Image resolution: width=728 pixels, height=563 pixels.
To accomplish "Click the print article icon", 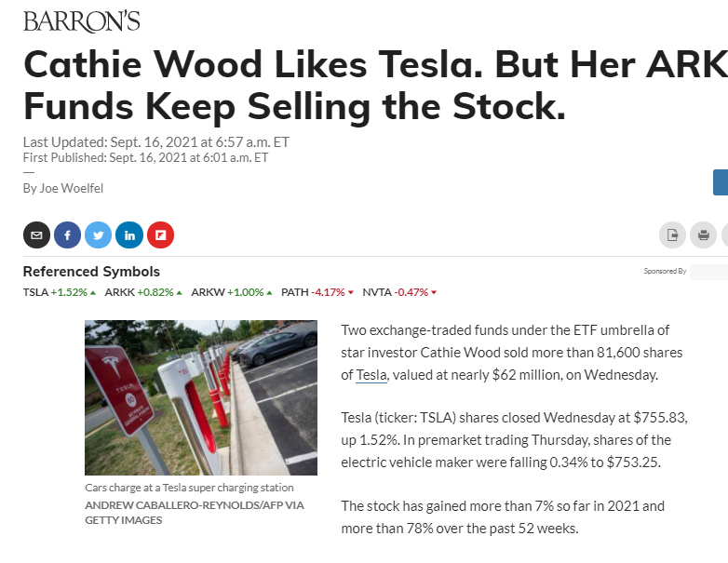I will coord(704,235).
